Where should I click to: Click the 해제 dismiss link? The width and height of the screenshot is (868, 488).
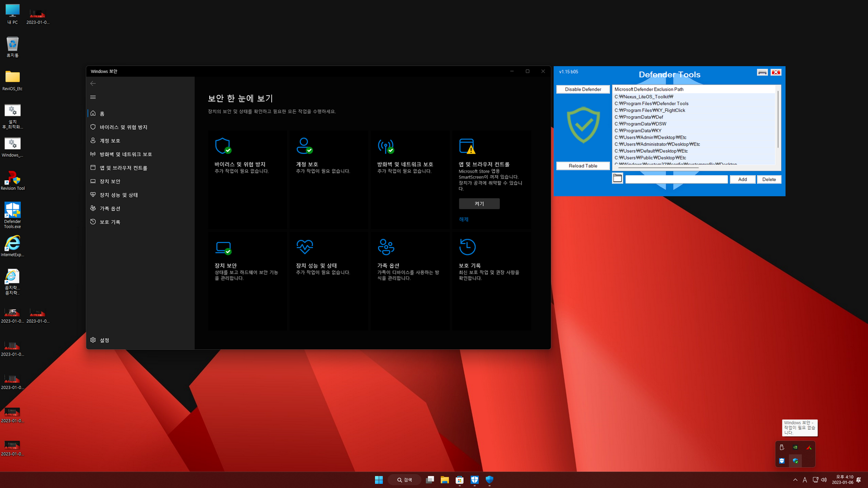tap(464, 219)
